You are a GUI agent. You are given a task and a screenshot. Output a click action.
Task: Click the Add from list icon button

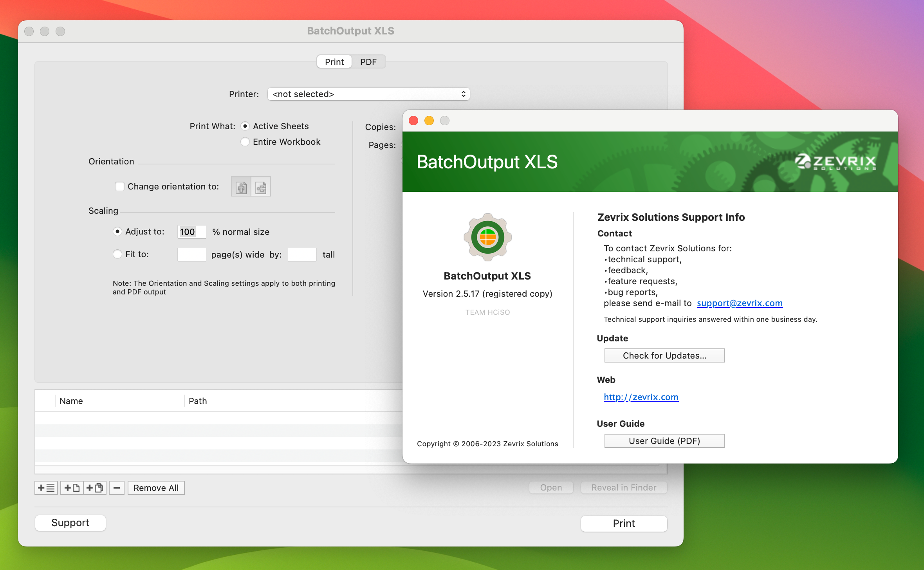pos(45,487)
